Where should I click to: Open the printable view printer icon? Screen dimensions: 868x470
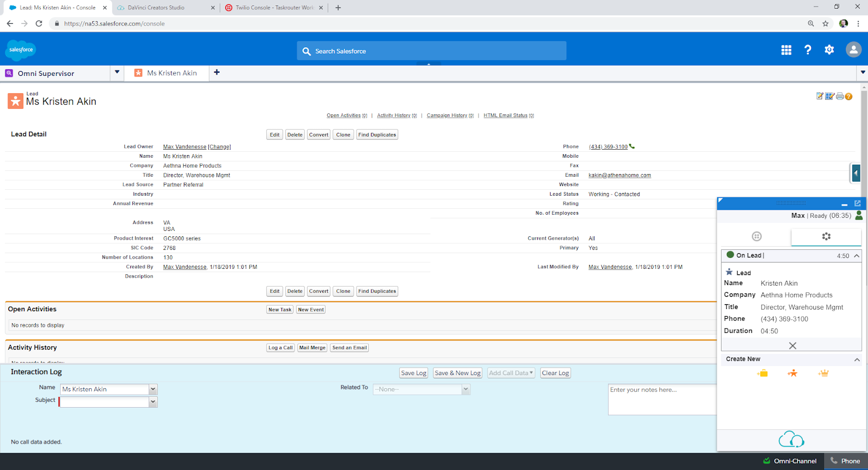pos(840,96)
